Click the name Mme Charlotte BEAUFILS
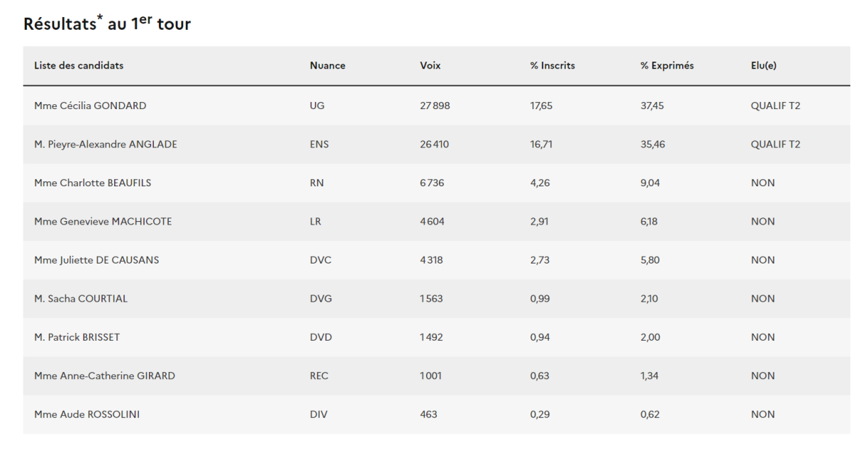Screen dimensions: 868x452 tap(92, 183)
